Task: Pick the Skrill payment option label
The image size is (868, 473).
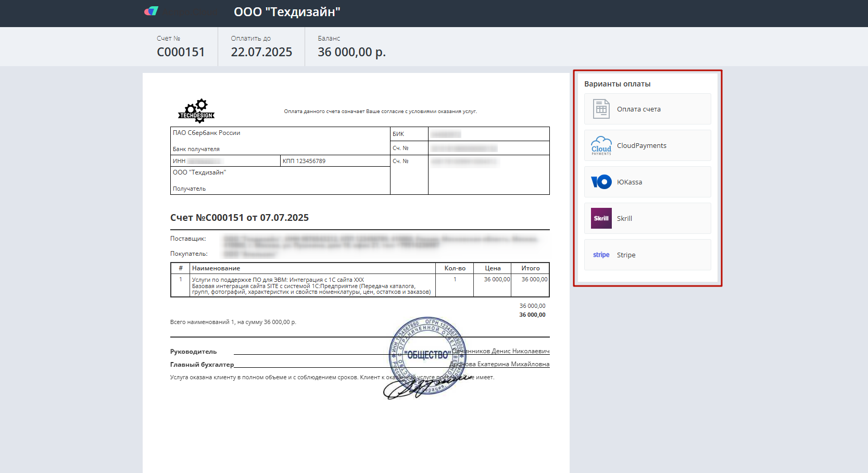Action: [624, 219]
